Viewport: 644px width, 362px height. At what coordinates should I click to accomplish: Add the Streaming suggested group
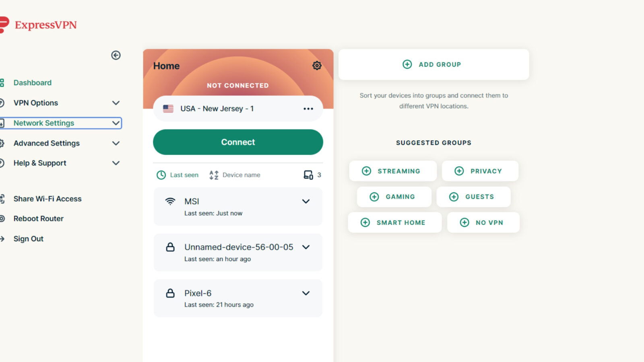(x=393, y=171)
